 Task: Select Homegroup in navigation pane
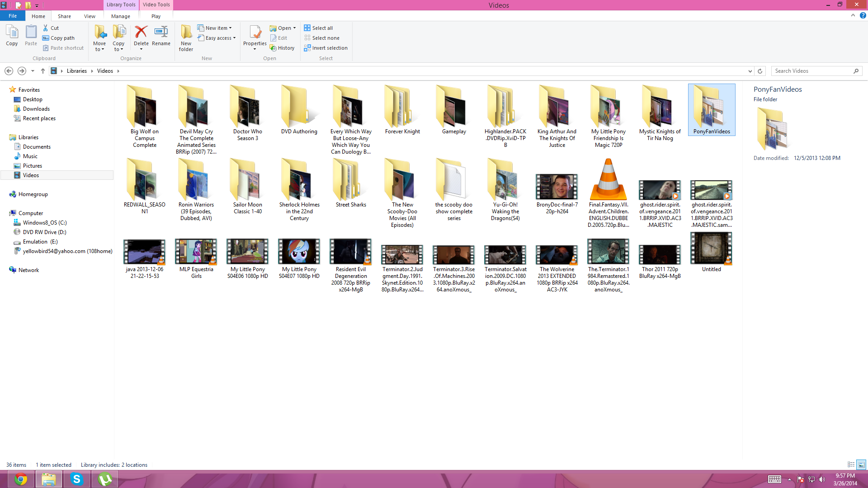click(x=33, y=194)
